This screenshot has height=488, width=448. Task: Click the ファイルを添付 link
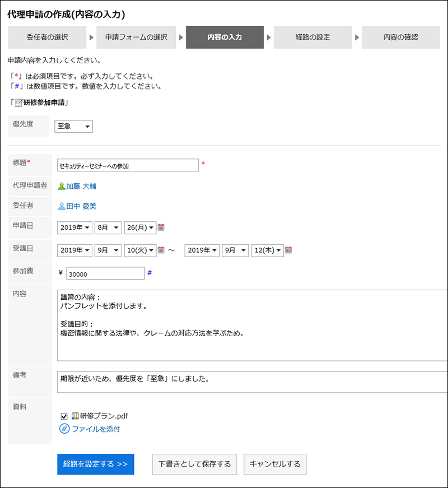coord(96,429)
